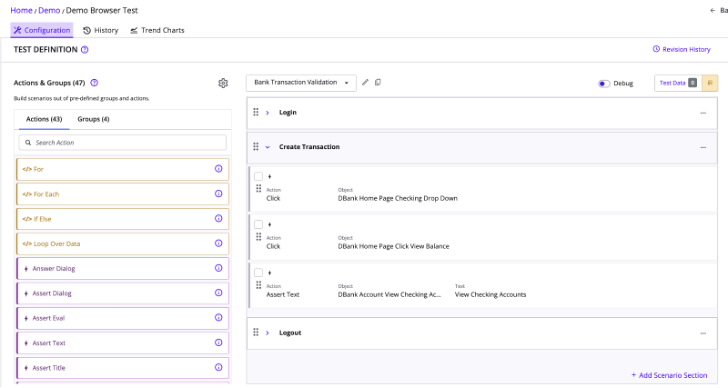Switch to the Configuration tab
The width and height of the screenshot is (728, 388).
[x=42, y=30]
